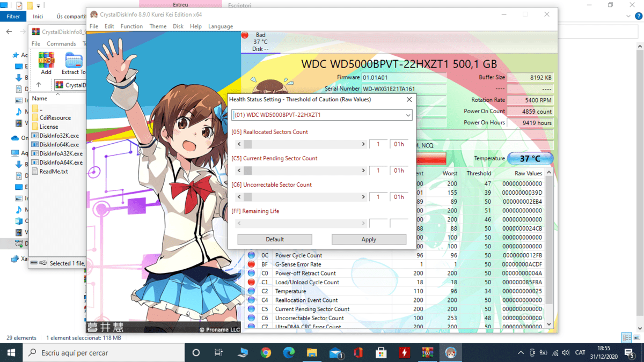Click the Power-off Retract Count row

point(394,274)
